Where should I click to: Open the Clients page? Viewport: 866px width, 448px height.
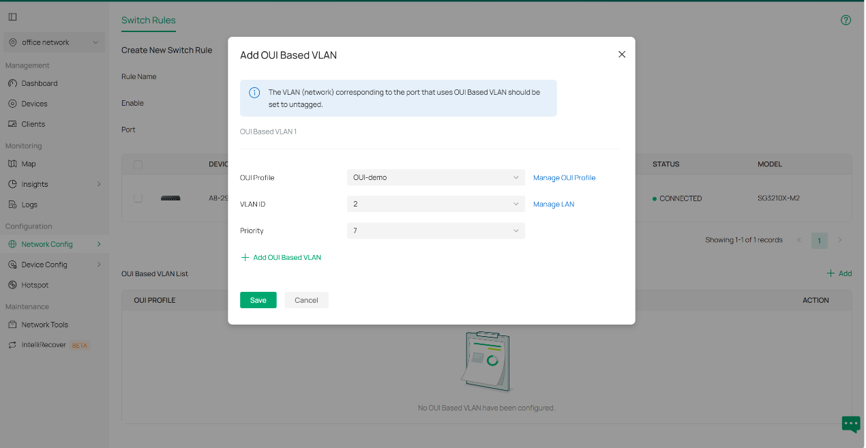pos(33,124)
